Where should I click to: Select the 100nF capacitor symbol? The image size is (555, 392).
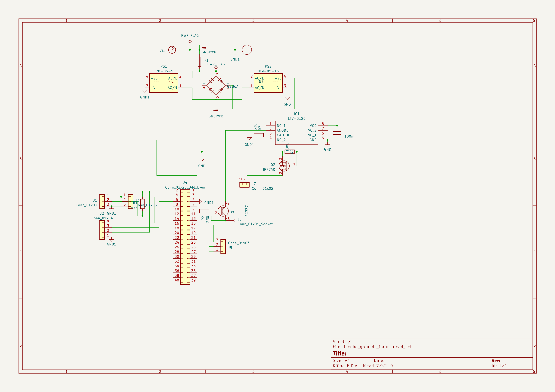[337, 133]
